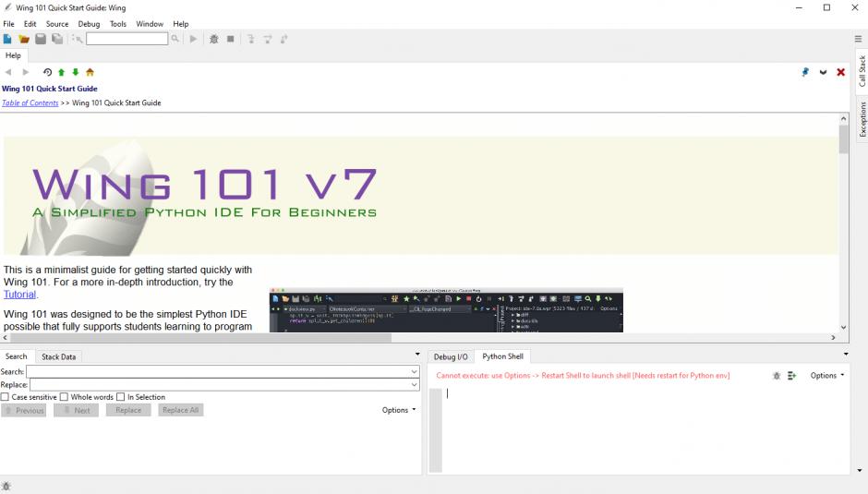The height and width of the screenshot is (494, 868).
Task: Select the Help document tab
Action: [x=13, y=55]
